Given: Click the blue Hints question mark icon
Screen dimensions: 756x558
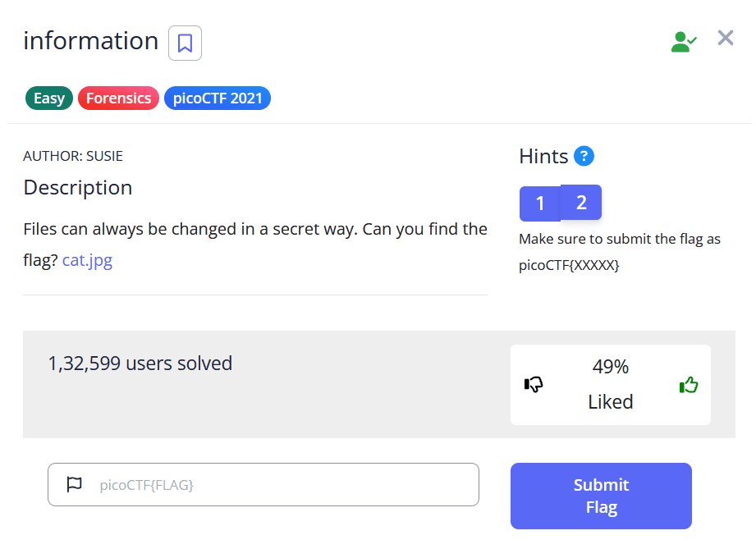Looking at the screenshot, I should [584, 156].
